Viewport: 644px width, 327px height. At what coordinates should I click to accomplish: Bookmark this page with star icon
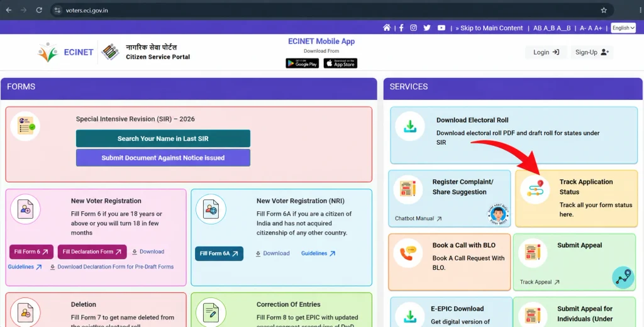(604, 10)
